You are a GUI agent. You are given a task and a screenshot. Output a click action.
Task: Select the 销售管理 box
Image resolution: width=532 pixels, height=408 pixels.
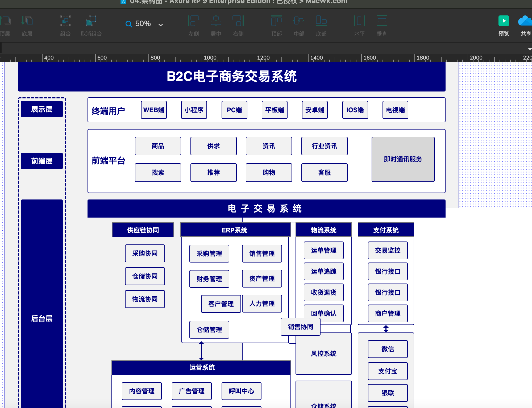point(262,254)
